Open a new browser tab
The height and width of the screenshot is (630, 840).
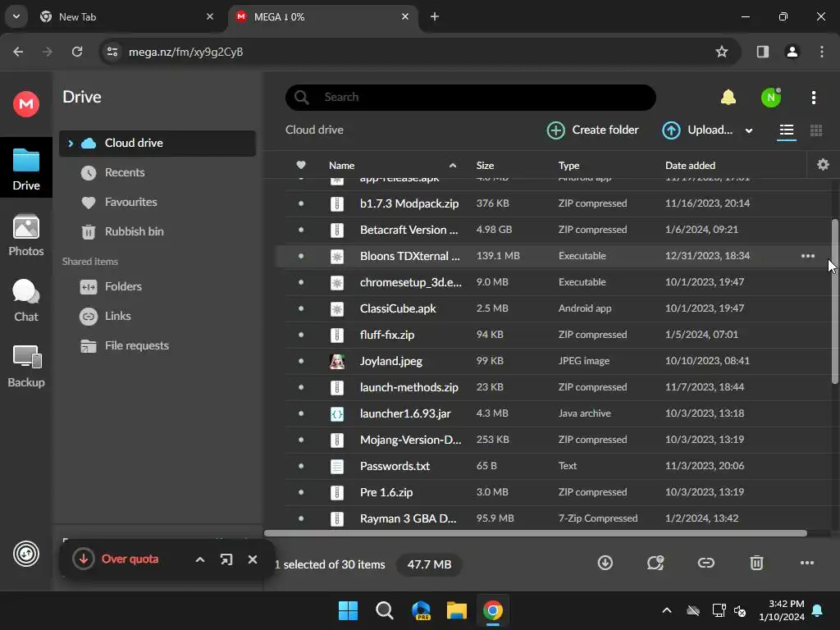coord(435,16)
